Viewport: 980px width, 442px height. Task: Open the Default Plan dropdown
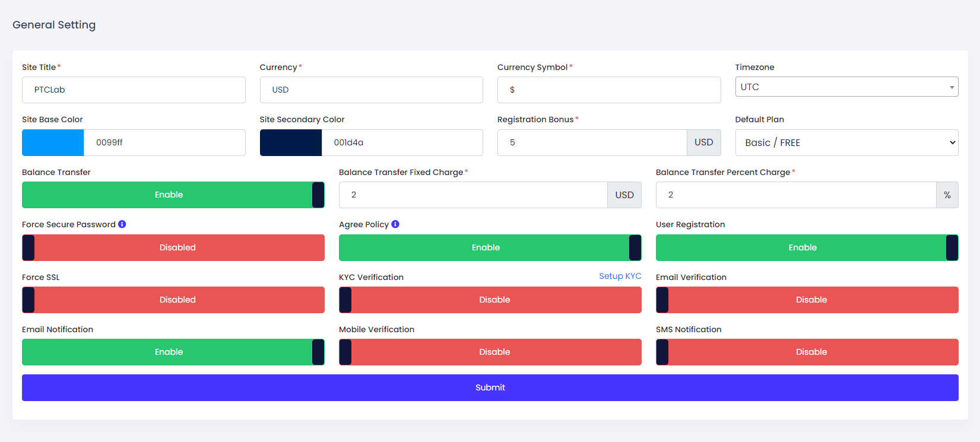846,143
